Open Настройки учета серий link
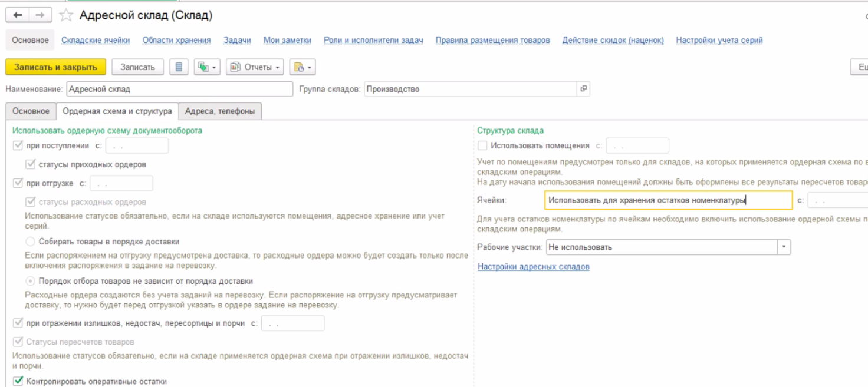This screenshot has width=868, height=387. (719, 40)
